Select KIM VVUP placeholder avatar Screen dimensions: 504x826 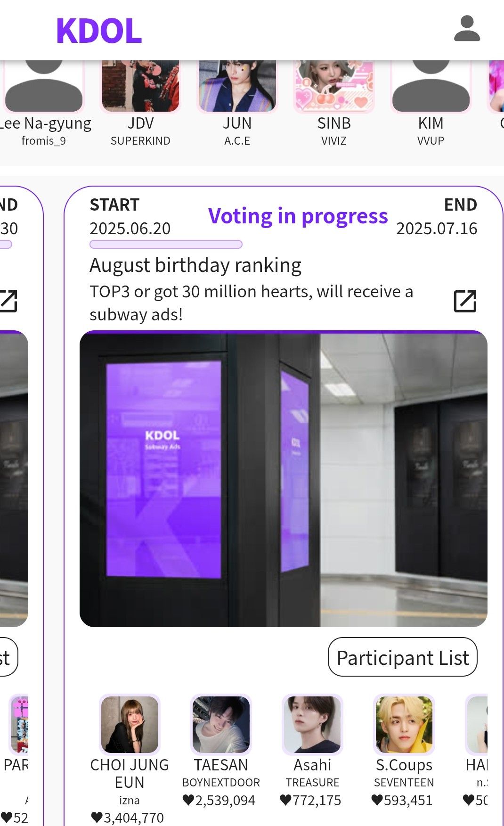click(431, 86)
